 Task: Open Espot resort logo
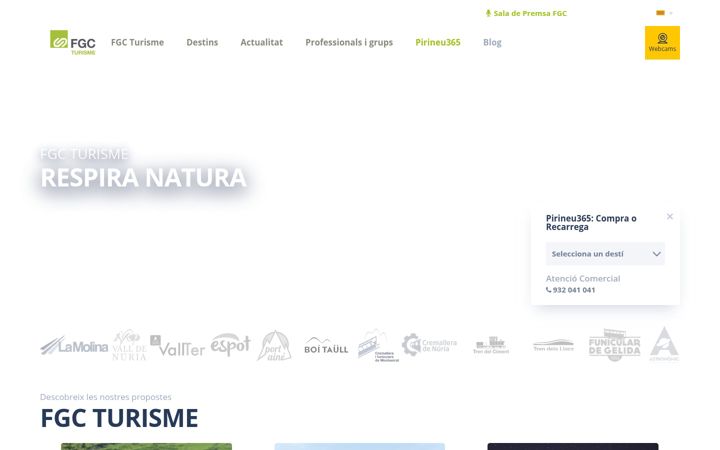pos(231,344)
